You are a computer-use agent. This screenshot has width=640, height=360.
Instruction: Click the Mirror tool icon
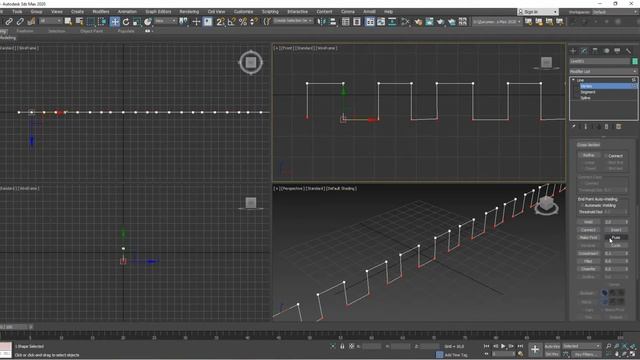coord(322,22)
